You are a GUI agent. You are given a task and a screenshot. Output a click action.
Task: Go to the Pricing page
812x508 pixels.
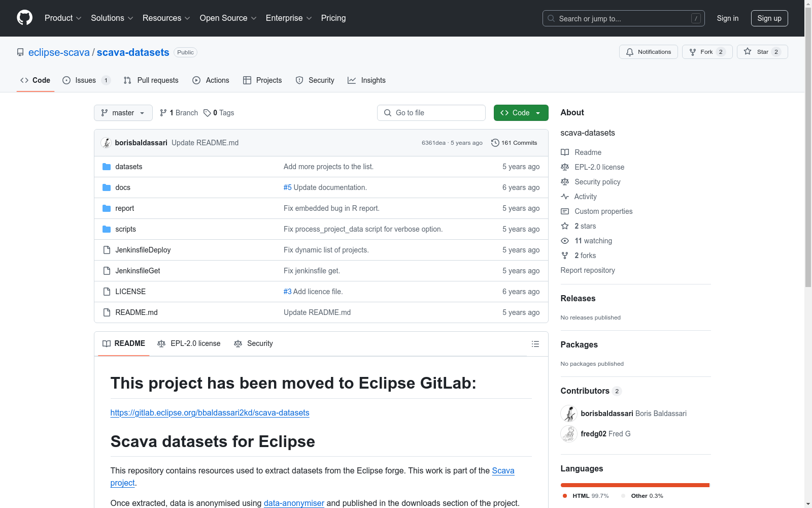click(x=333, y=18)
